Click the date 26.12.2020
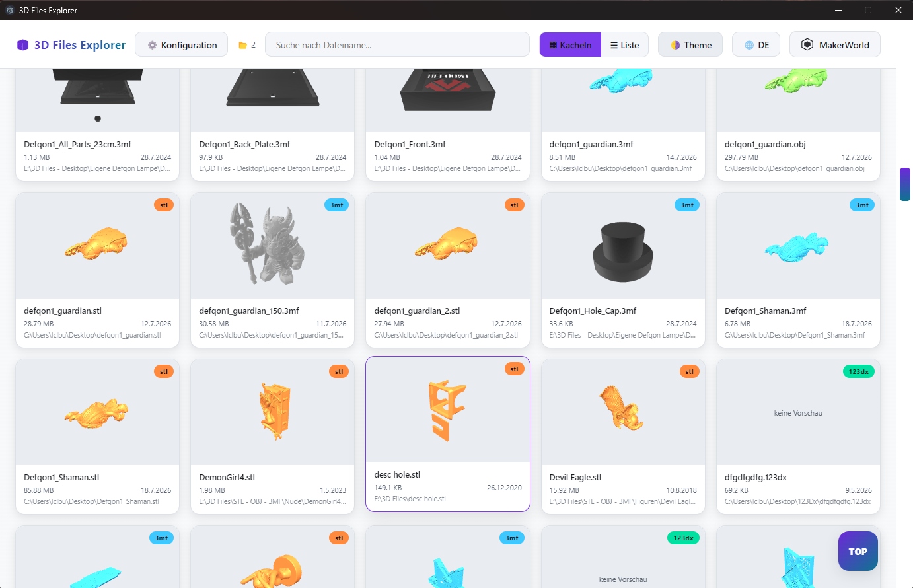Image resolution: width=913 pixels, height=588 pixels. [x=504, y=488]
